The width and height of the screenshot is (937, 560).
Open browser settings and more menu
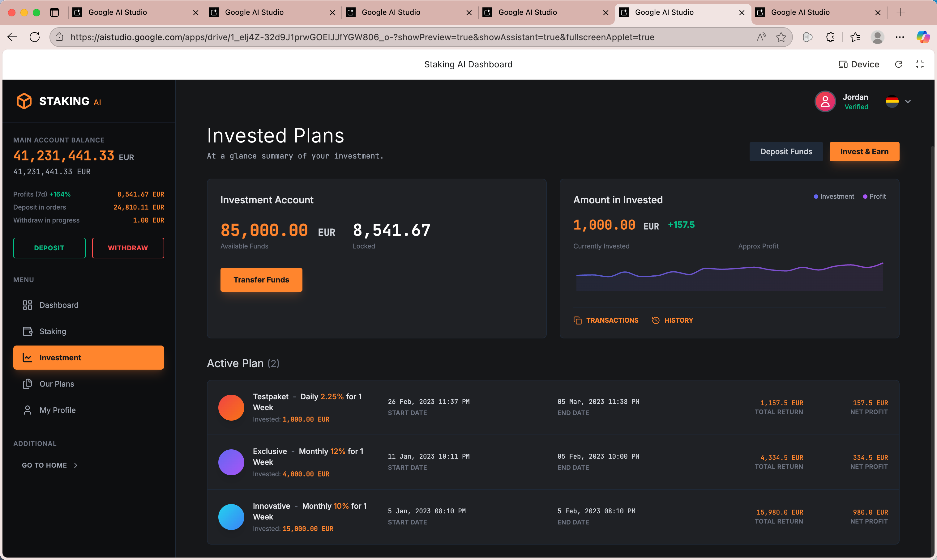click(x=900, y=37)
